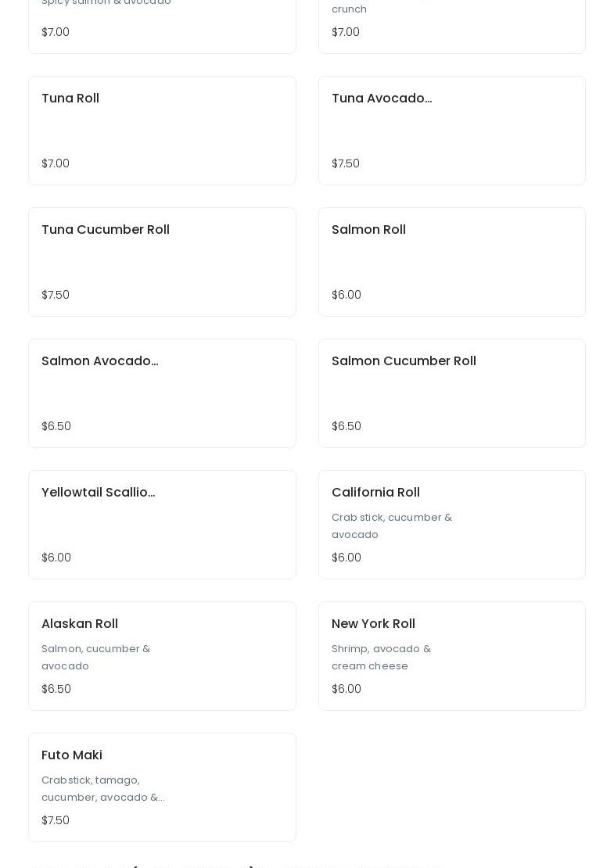Choose the Tuna Cucumber Roll item
The image size is (614, 868).
pyautogui.click(x=162, y=262)
